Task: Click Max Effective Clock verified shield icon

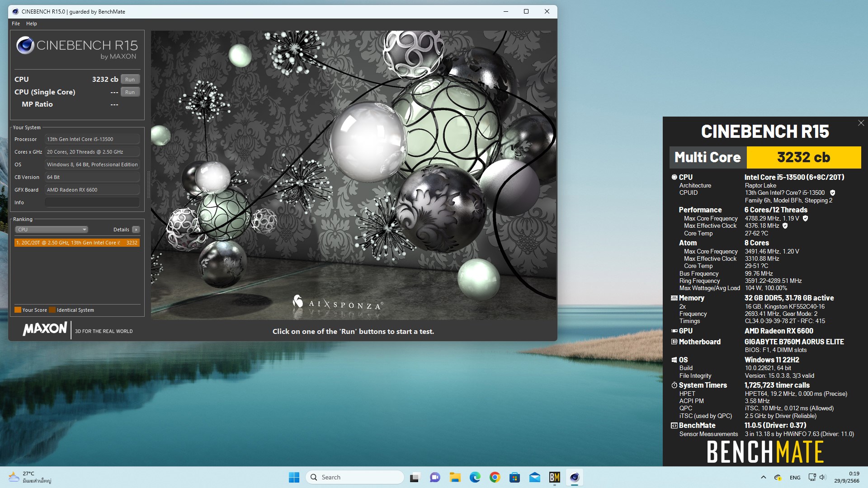Action: click(x=785, y=226)
